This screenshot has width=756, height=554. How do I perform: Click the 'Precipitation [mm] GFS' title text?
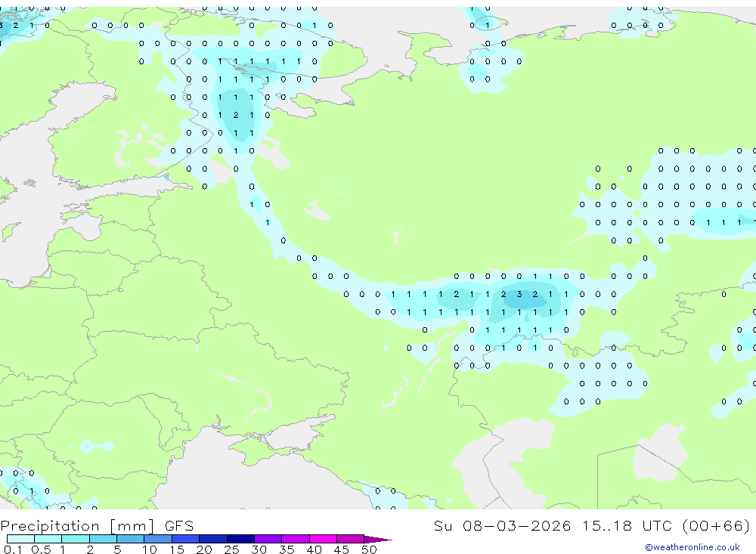[x=97, y=525]
